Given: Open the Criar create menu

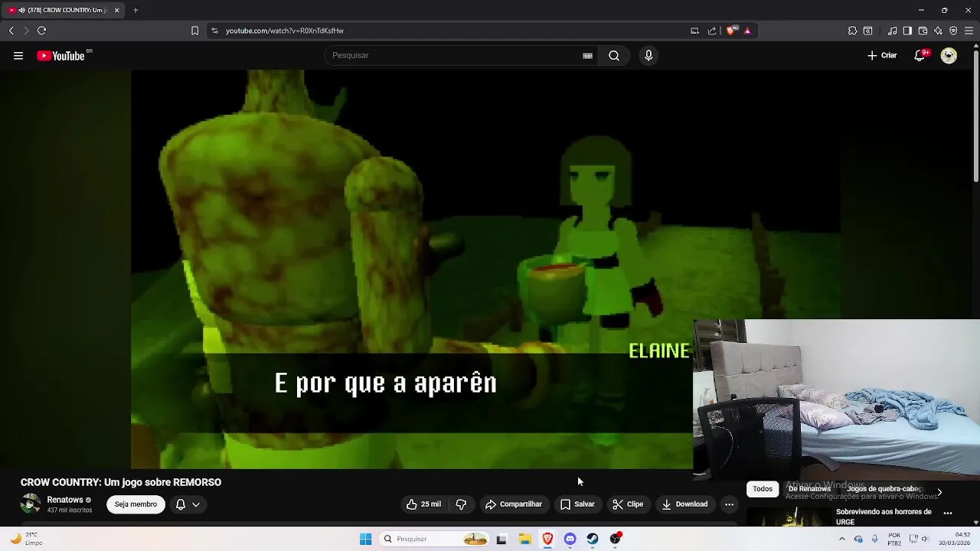Looking at the screenshot, I should click(x=882, y=55).
